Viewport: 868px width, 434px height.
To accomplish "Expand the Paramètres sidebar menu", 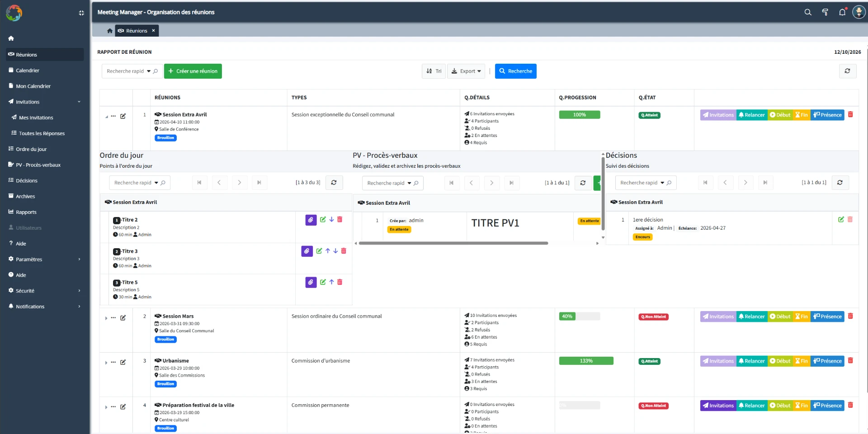I will pyautogui.click(x=79, y=259).
